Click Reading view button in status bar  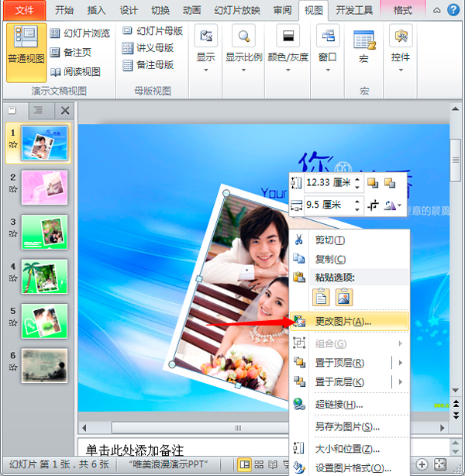(x=273, y=464)
